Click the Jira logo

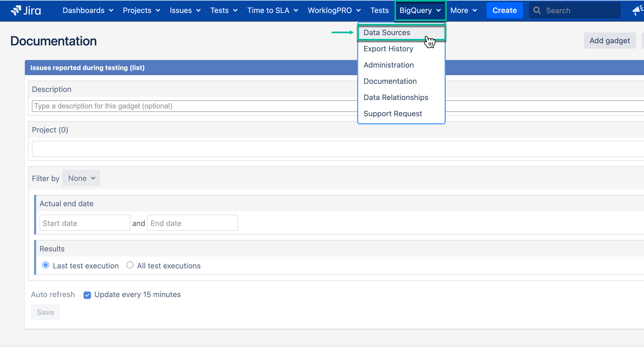click(x=25, y=10)
